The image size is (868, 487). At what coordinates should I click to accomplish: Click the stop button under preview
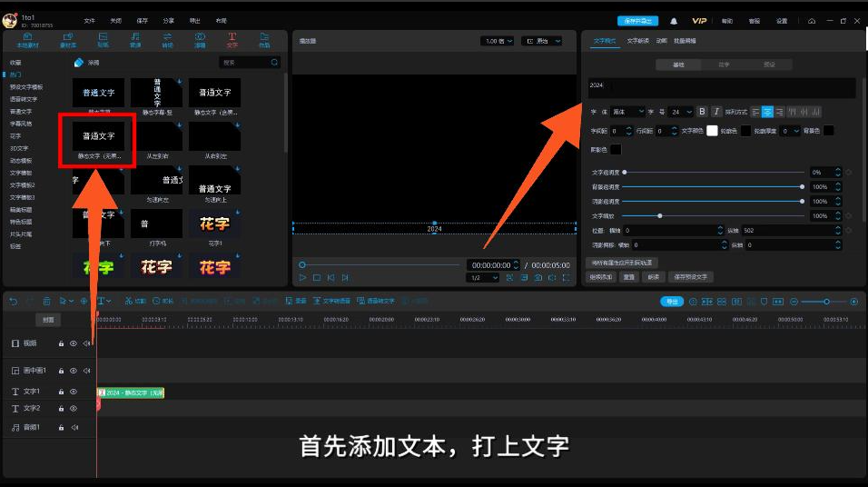[x=317, y=278]
